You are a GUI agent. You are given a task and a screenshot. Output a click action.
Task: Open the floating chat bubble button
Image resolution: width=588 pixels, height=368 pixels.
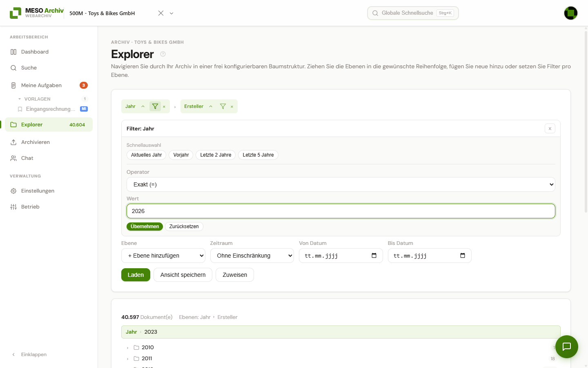[x=567, y=347]
